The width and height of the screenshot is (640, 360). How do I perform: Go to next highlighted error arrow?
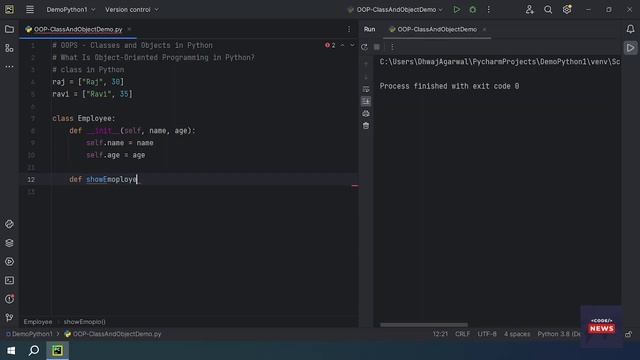pos(352,45)
